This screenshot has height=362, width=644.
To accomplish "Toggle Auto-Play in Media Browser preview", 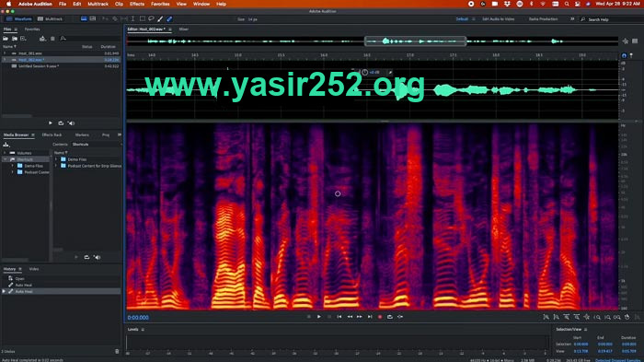I will pos(97,257).
